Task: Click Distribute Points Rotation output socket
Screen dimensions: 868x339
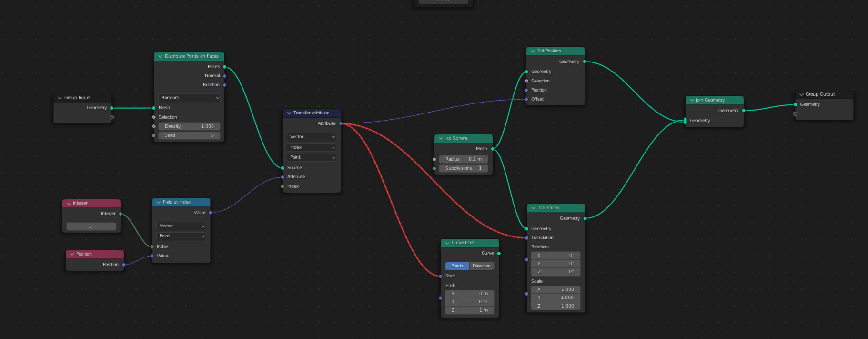Action: point(225,85)
